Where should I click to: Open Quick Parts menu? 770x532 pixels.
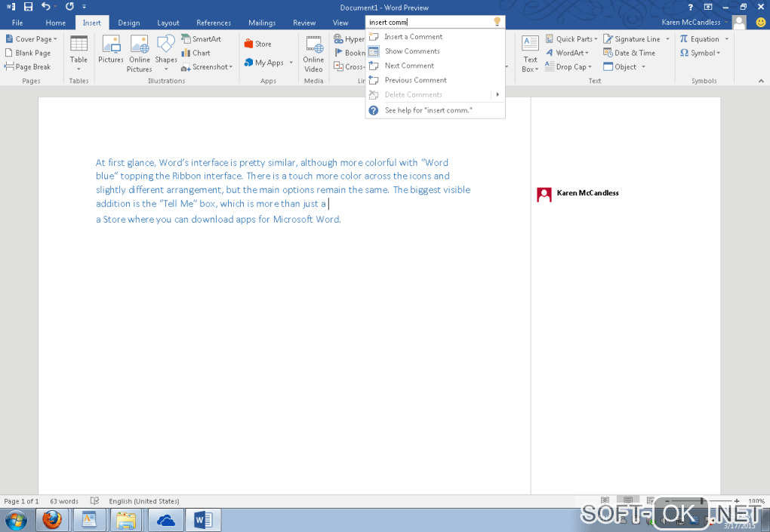(571, 38)
